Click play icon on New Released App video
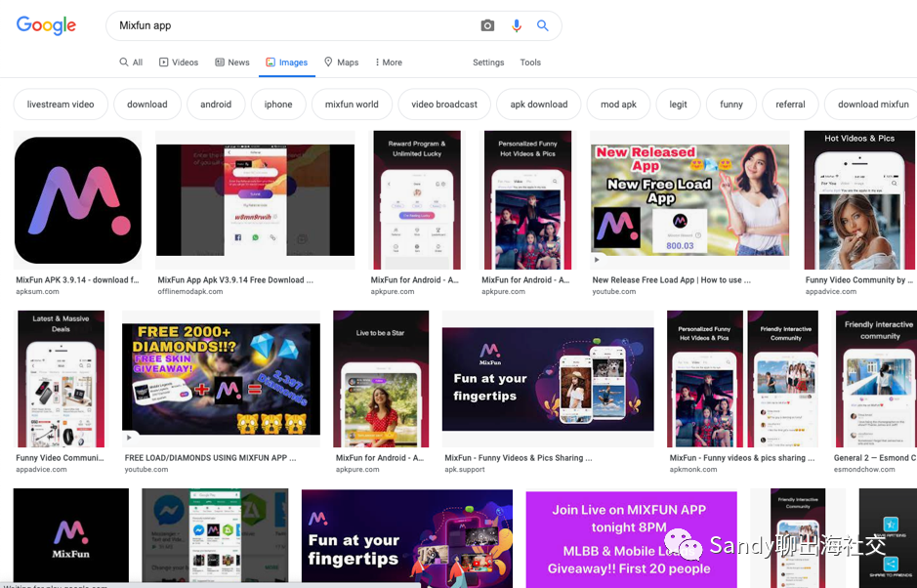917x588 pixels. point(597,260)
